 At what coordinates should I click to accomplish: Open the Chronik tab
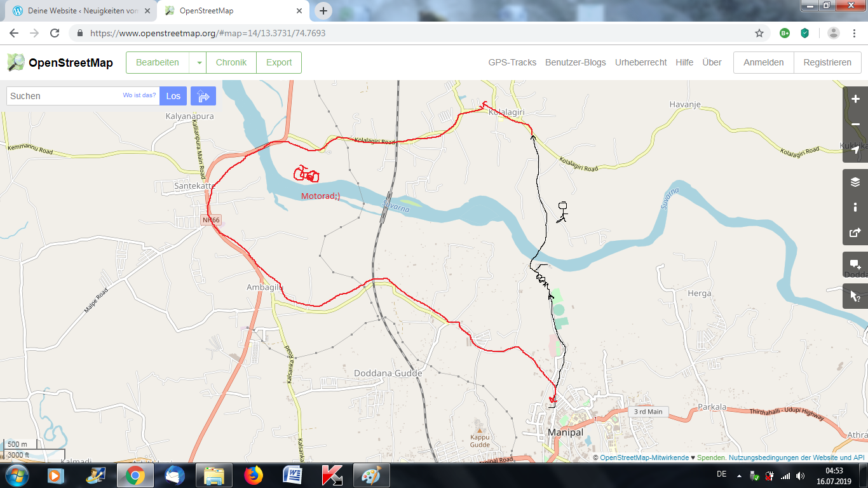tap(231, 63)
